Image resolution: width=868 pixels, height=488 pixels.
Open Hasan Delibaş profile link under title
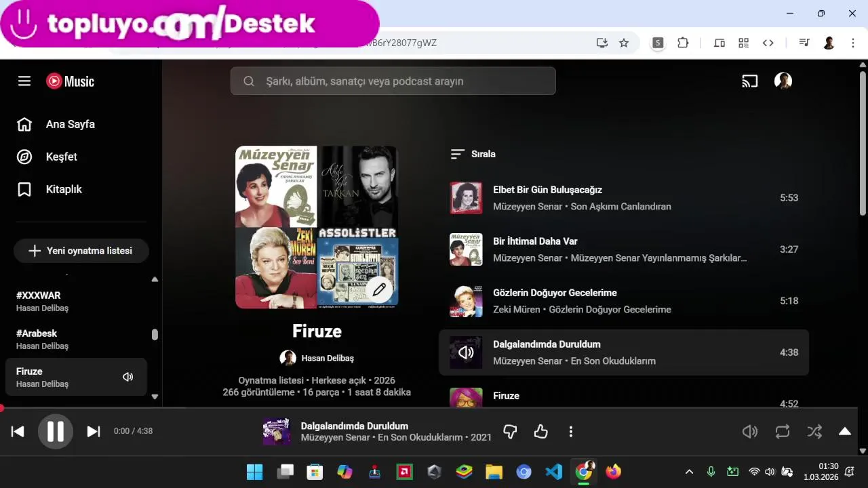(x=328, y=358)
